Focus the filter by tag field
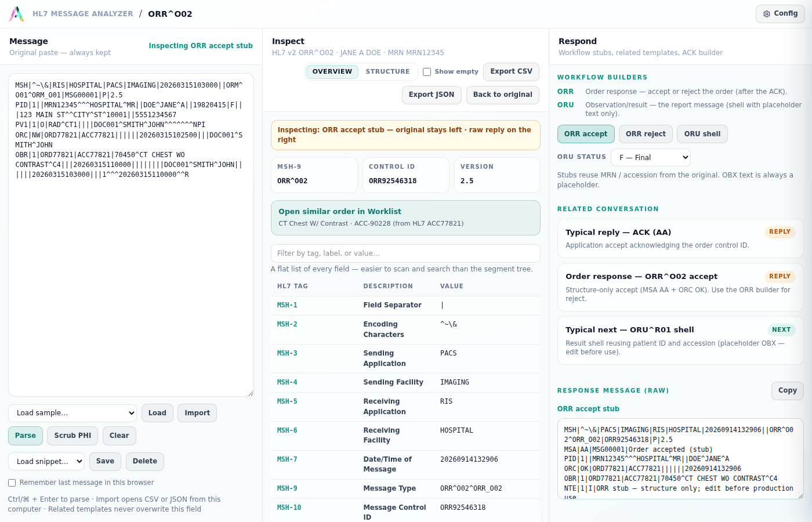 (405, 253)
